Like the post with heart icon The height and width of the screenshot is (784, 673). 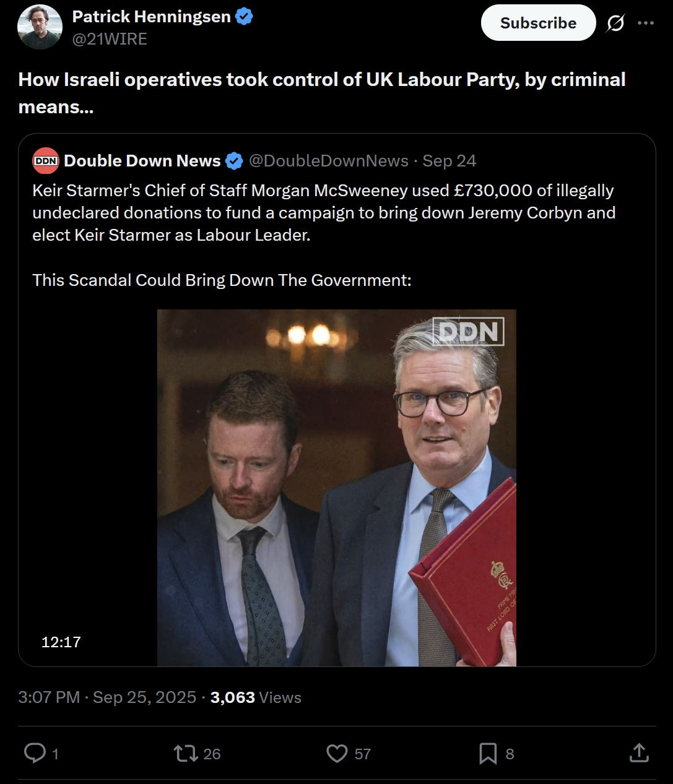[337, 753]
